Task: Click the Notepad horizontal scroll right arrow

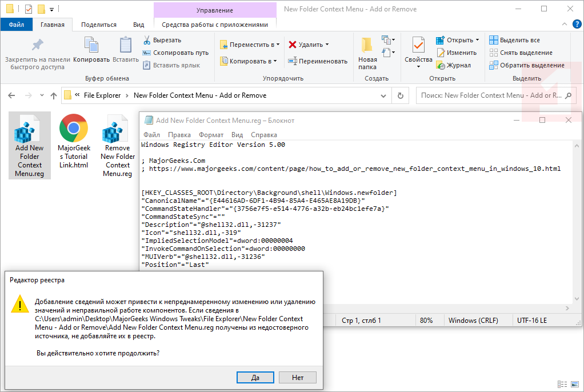Action: [567, 308]
